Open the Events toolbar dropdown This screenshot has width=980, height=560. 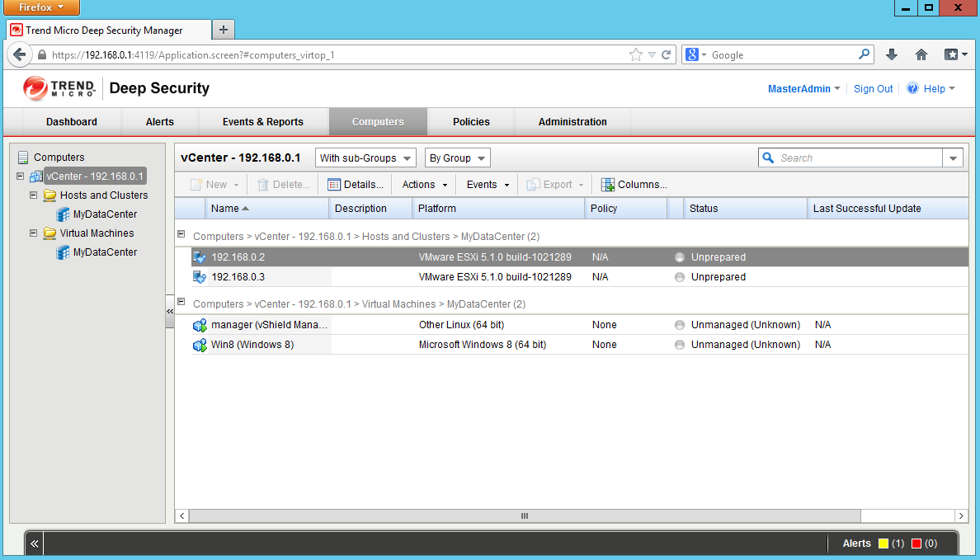tap(488, 185)
